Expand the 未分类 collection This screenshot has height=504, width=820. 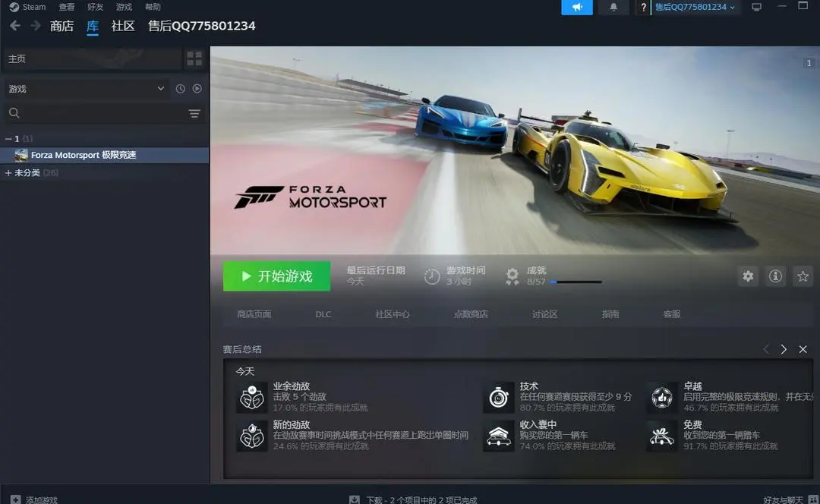8,172
